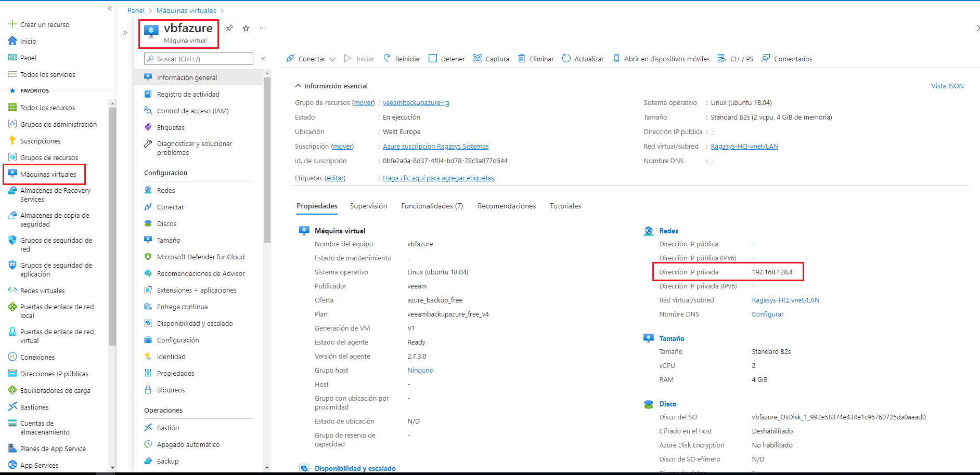Click the Actualizar refresh icon
This screenshot has width=980, height=475.
tap(566, 58)
